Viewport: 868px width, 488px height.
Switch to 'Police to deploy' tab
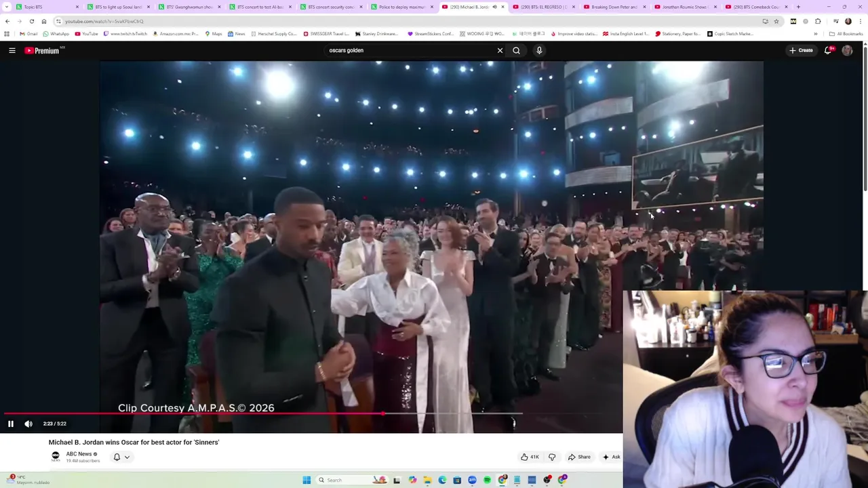click(401, 7)
